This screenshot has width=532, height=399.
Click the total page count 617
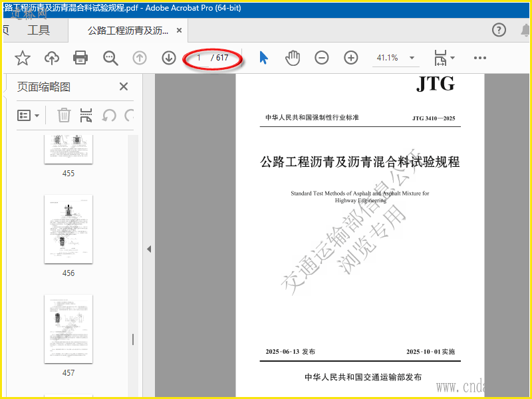point(222,58)
